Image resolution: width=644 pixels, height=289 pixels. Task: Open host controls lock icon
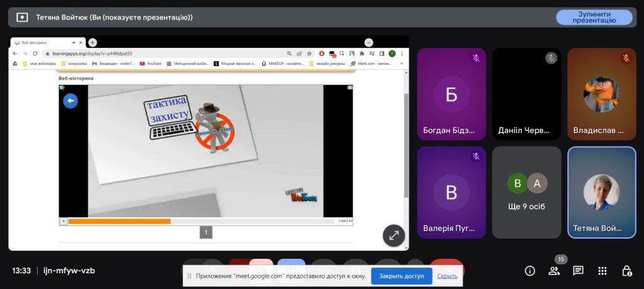click(x=626, y=271)
